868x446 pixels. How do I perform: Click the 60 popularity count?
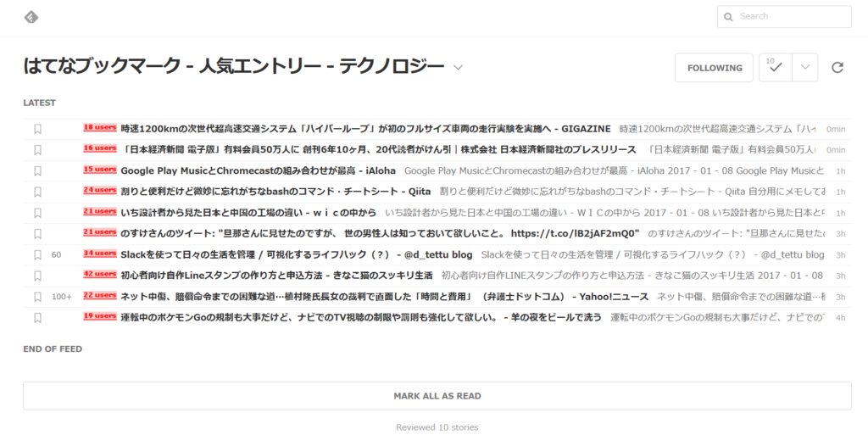pos(57,255)
